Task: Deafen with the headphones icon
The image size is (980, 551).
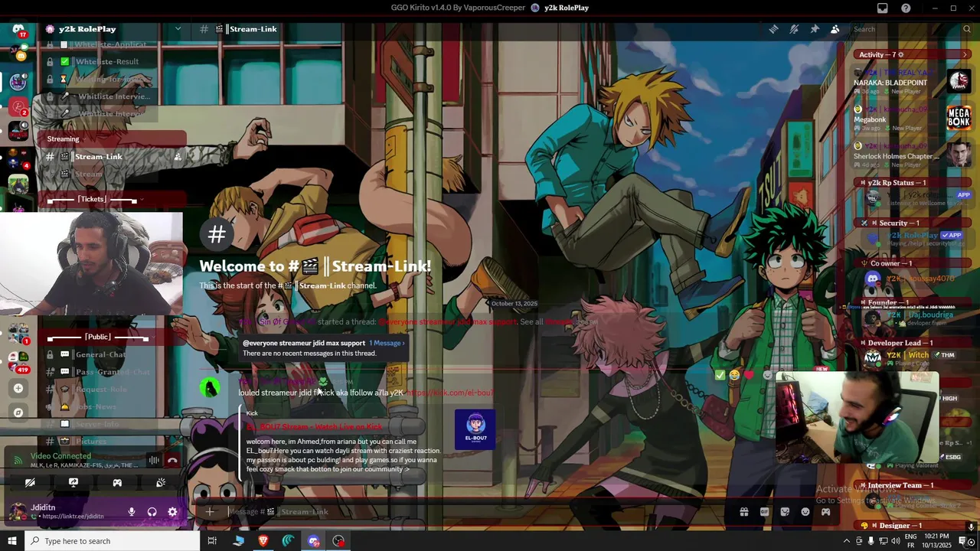Action: 152,512
